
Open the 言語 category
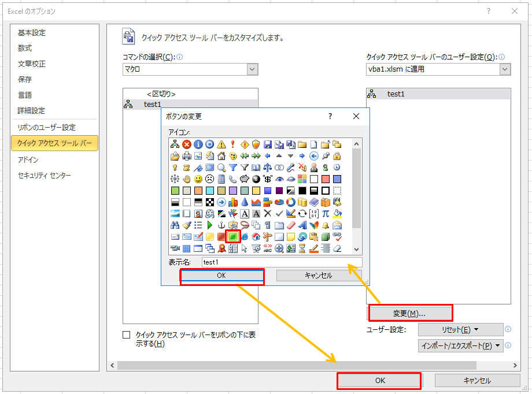pyautogui.click(x=25, y=95)
